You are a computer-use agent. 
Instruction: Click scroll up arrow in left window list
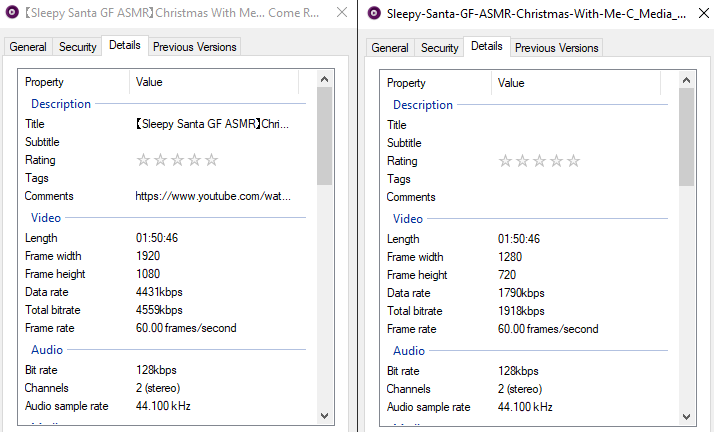pyautogui.click(x=324, y=79)
